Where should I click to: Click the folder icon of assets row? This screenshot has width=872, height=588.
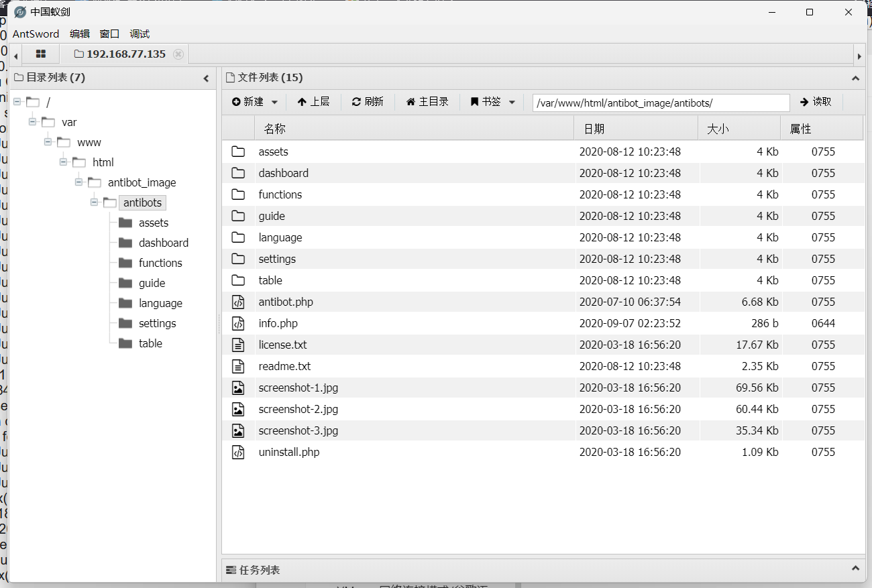pyautogui.click(x=238, y=152)
